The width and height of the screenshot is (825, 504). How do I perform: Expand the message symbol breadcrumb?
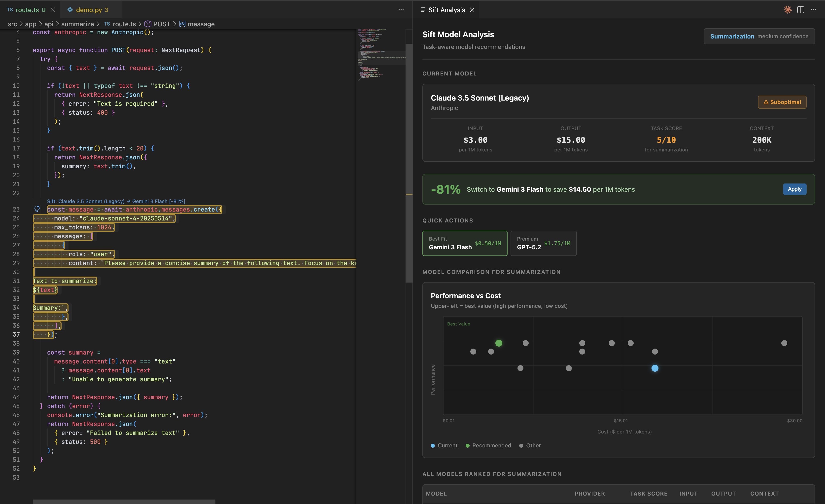pos(201,24)
